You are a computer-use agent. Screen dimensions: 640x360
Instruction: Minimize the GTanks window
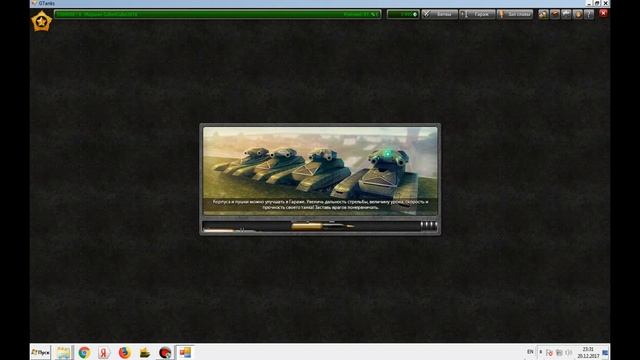point(589,3)
